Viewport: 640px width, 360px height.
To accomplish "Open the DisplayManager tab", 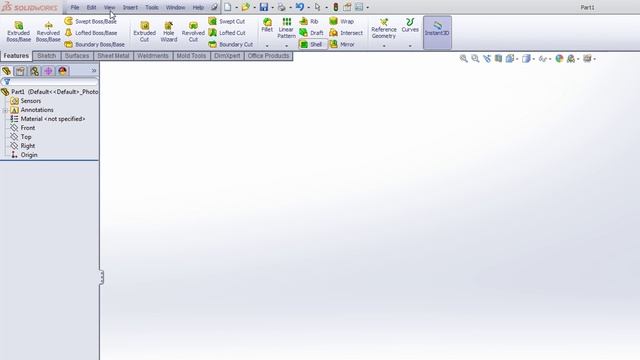I will 62,71.
